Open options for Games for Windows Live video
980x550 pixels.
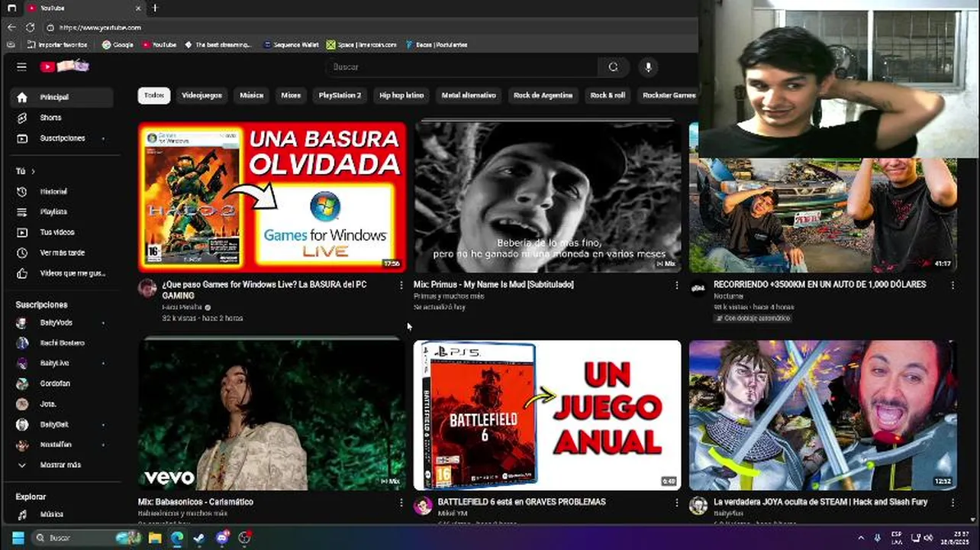tap(401, 285)
